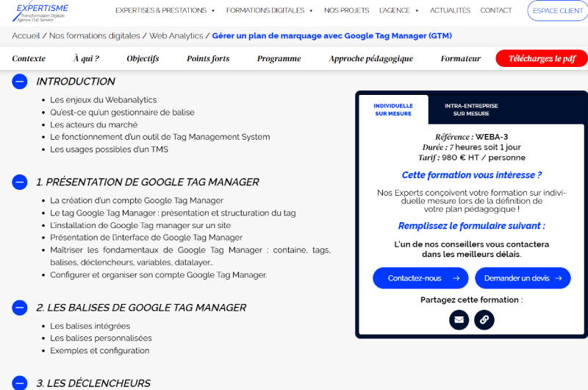Click 'Les balises intégrées' bullet
The image size is (588, 390).
(x=90, y=326)
